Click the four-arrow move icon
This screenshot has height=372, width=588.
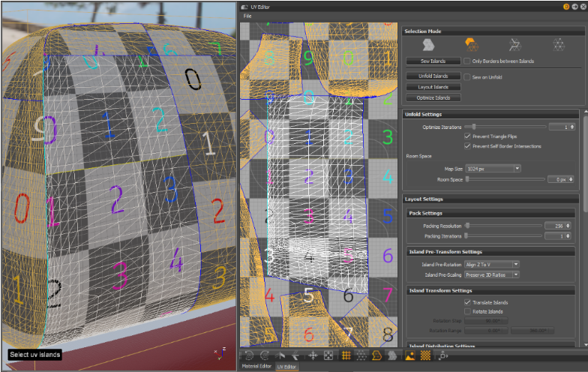point(313,355)
